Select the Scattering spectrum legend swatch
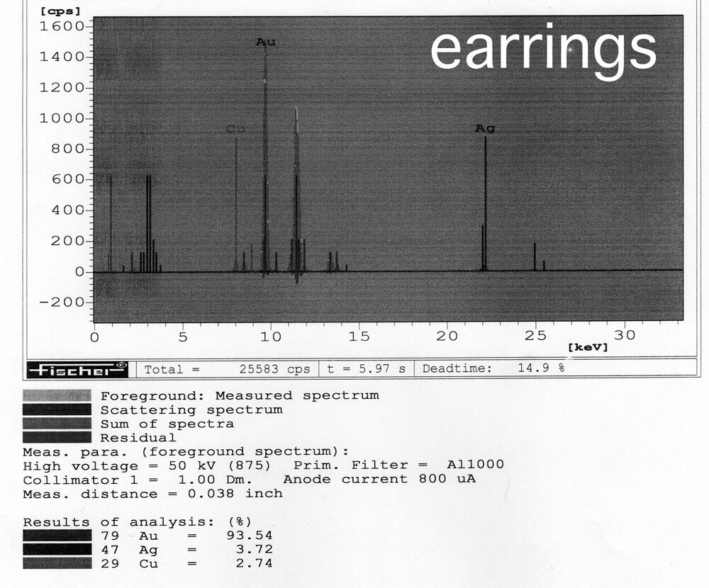The width and height of the screenshot is (709, 588). (57, 409)
